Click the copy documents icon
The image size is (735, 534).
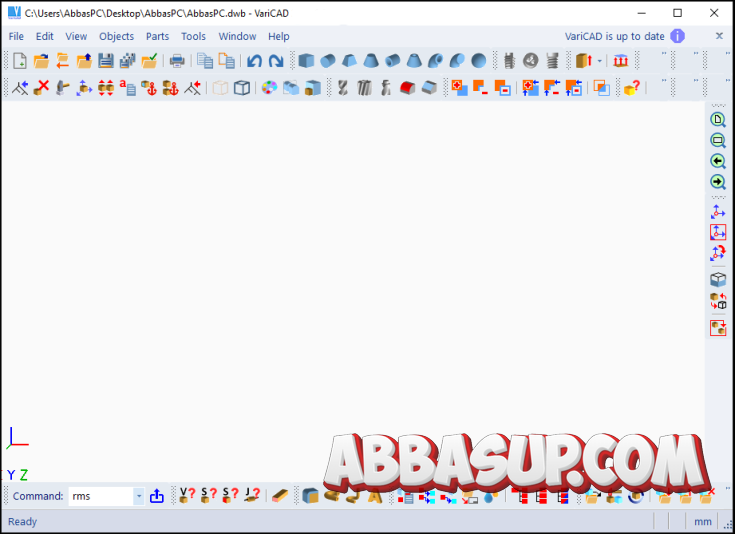205,60
